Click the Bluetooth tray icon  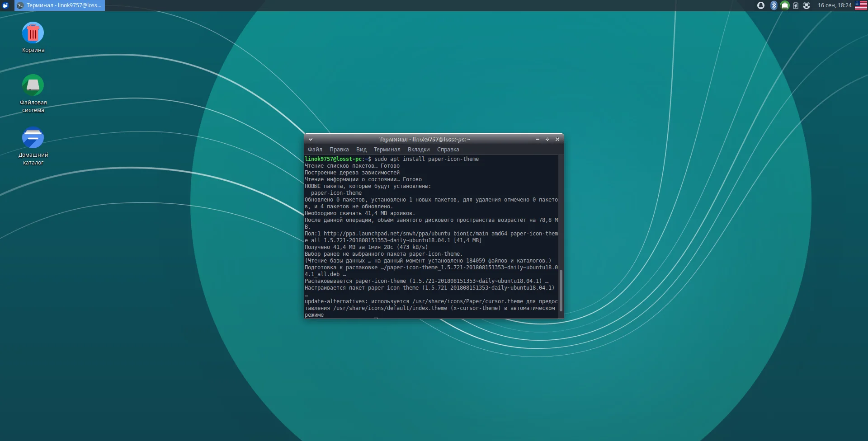pyautogui.click(x=774, y=5)
